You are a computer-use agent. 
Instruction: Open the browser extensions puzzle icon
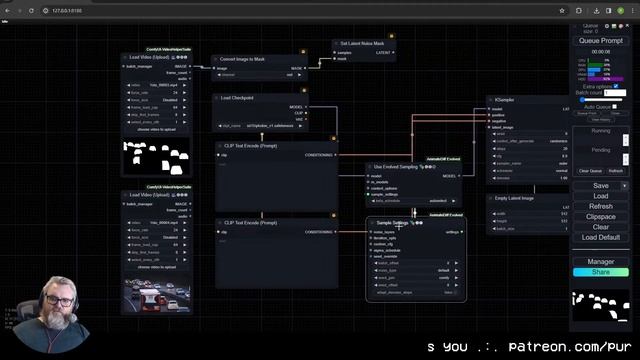(x=579, y=11)
